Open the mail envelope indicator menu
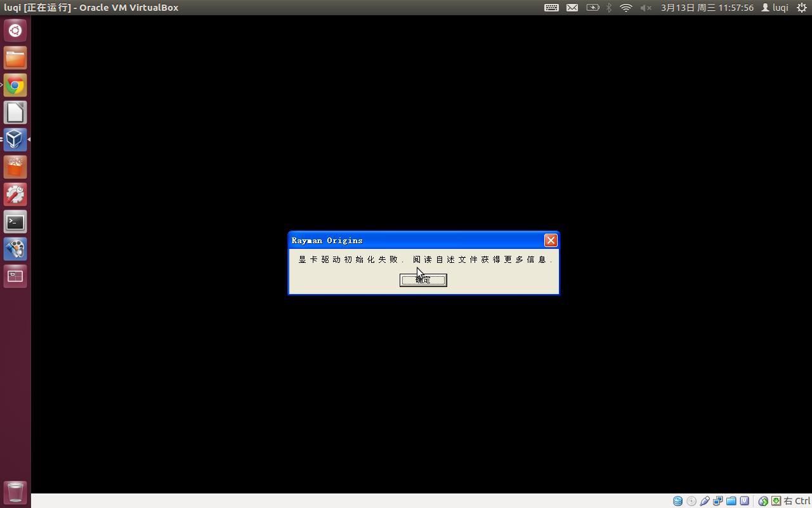The width and height of the screenshot is (812, 508). (x=572, y=8)
